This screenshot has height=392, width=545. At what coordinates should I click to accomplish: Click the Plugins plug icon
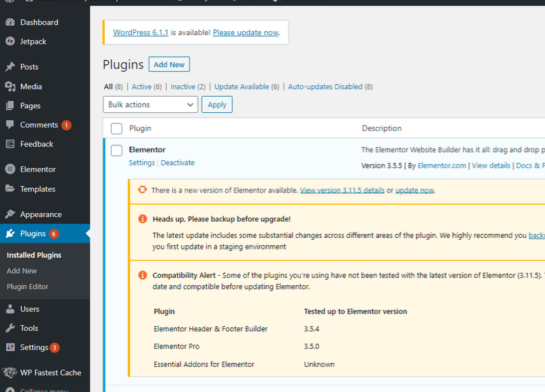click(x=10, y=234)
